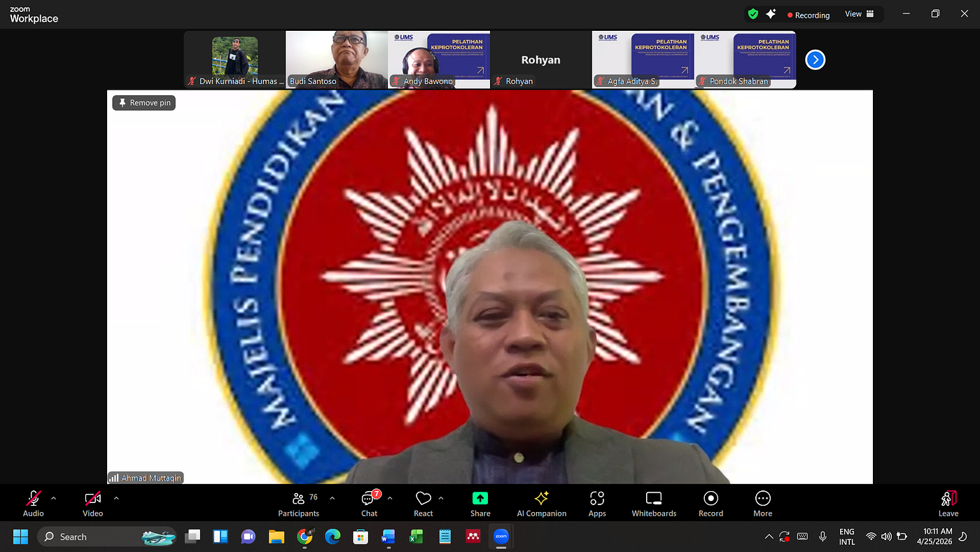Viewport: 980px width, 552px height.
Task: Leave the meeting
Action: [948, 504]
